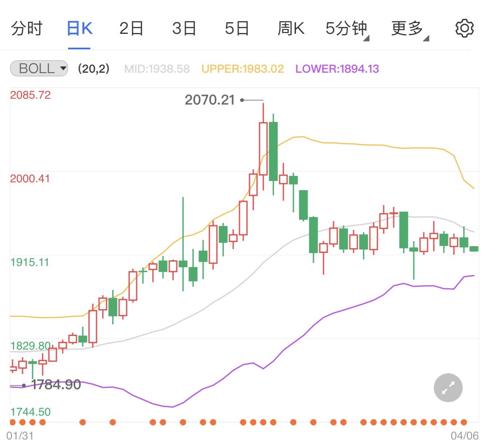The height and width of the screenshot is (448, 489).
Task: Enable the 5分钟 five-minute interval
Action: tap(346, 28)
